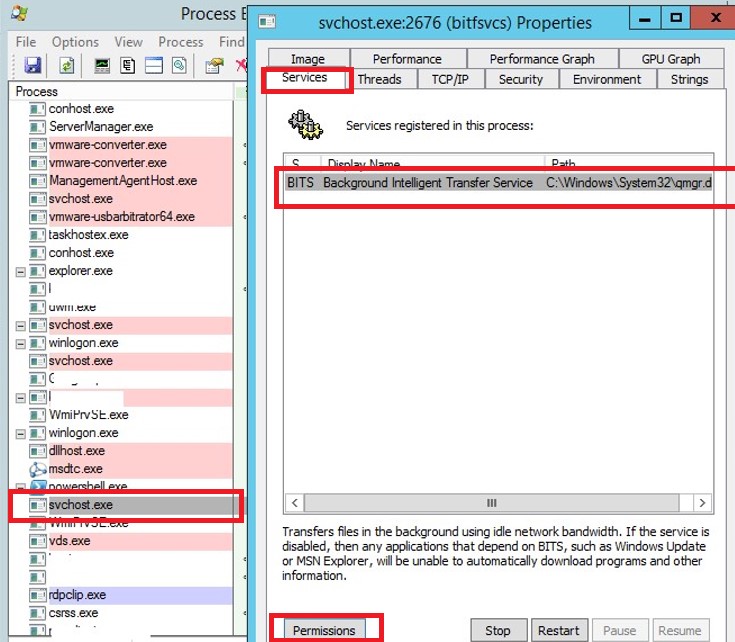Open the View menu
735x642 pixels.
pyautogui.click(x=128, y=42)
